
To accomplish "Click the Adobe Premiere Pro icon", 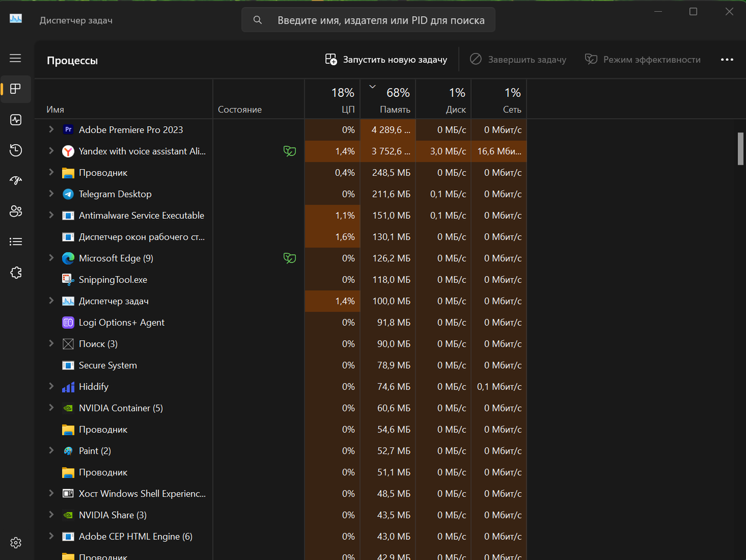I will 68,130.
